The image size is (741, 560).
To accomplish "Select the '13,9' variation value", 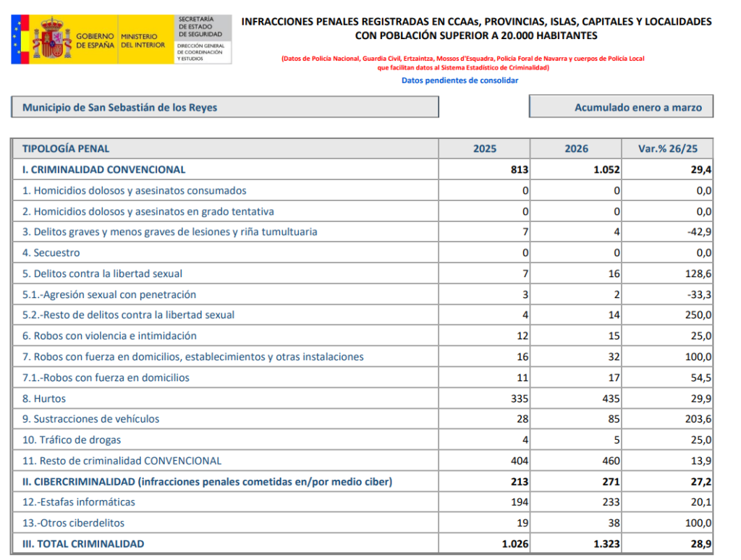I will [701, 461].
